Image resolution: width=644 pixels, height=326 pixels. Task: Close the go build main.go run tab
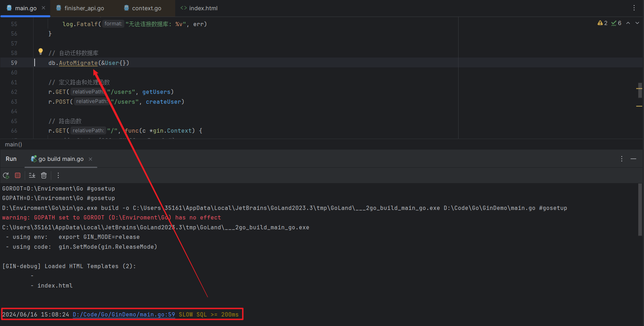[90, 159]
